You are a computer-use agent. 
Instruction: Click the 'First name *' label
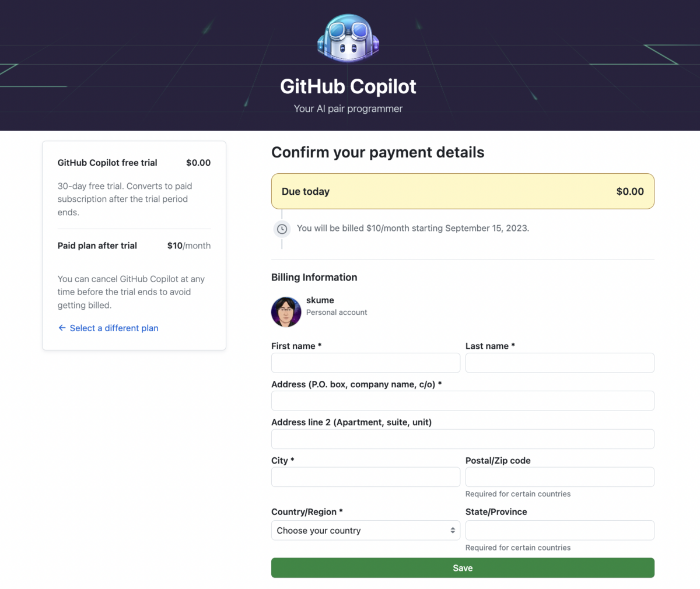pyautogui.click(x=296, y=346)
